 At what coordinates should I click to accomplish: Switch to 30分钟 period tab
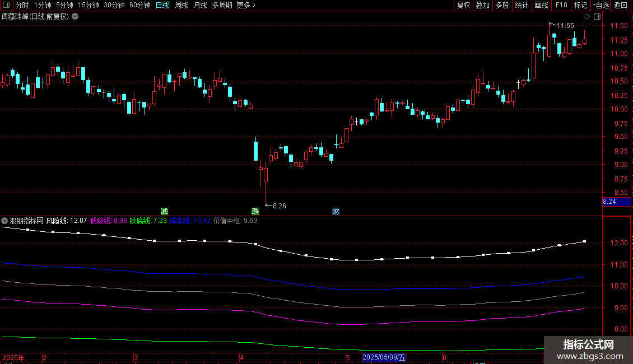[x=114, y=5]
